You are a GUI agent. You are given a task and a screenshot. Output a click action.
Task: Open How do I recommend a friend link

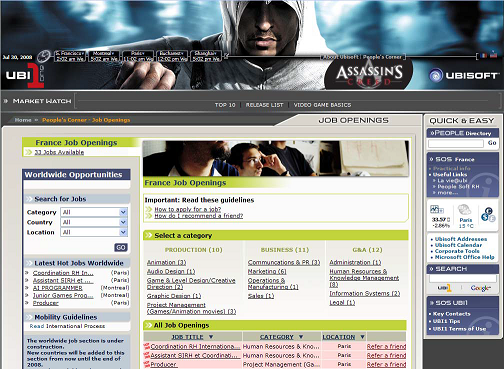point(199,216)
